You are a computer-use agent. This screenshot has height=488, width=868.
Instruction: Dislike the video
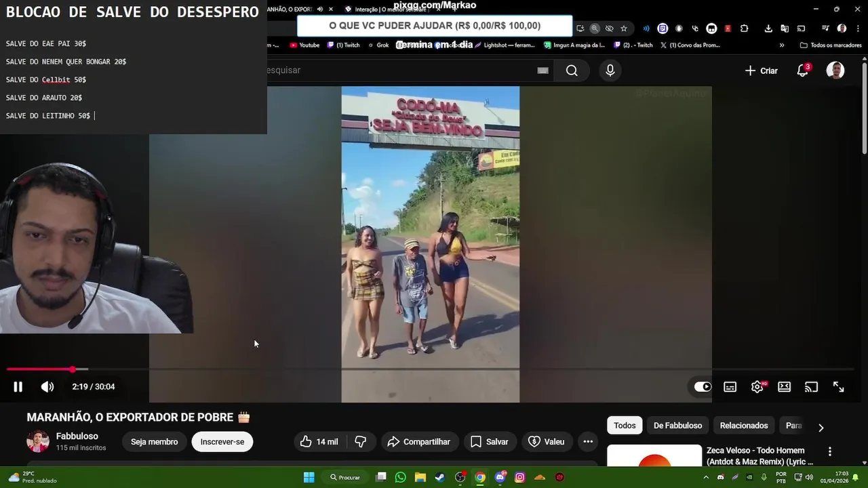click(361, 442)
